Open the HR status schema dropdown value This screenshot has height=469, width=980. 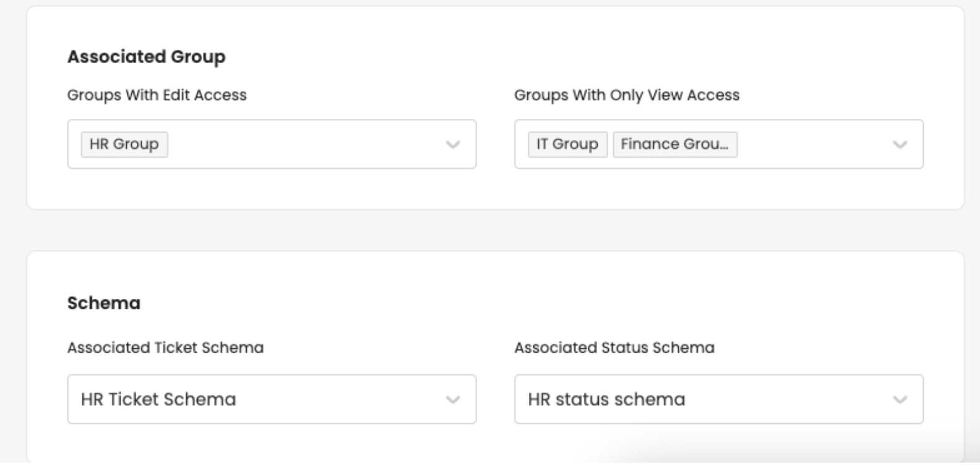(606, 399)
